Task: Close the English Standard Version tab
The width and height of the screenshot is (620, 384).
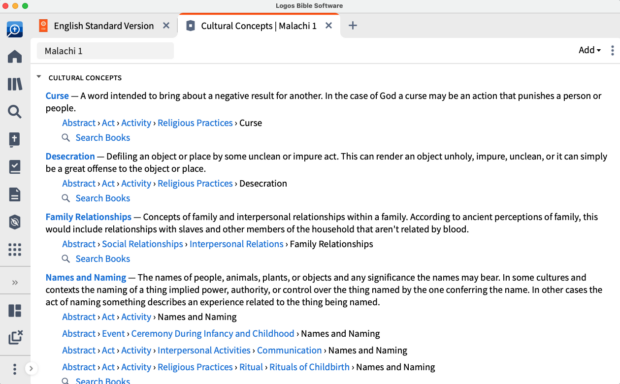Action: (166, 26)
